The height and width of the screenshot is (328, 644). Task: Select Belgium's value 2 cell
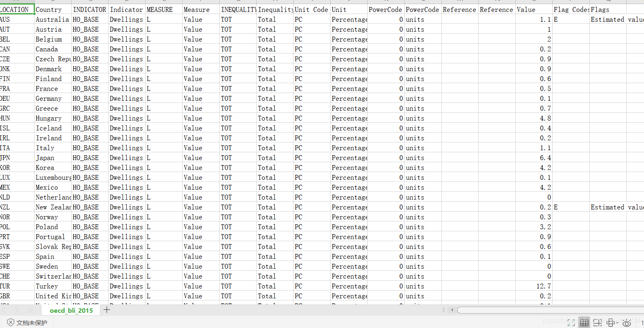pos(534,39)
